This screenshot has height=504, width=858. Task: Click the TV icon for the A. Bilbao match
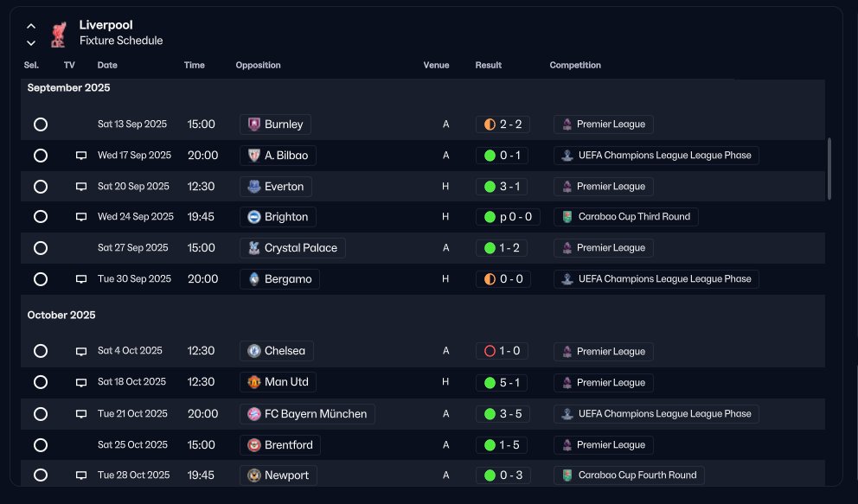point(81,156)
